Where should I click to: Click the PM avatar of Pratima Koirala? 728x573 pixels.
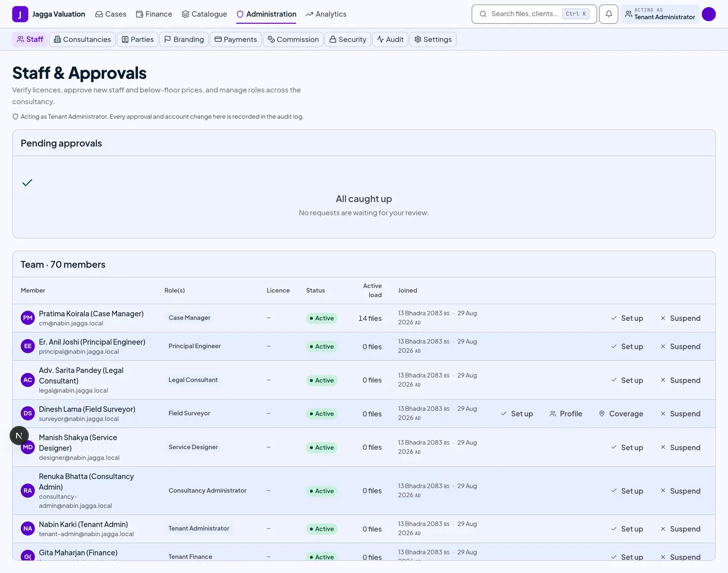(28, 318)
